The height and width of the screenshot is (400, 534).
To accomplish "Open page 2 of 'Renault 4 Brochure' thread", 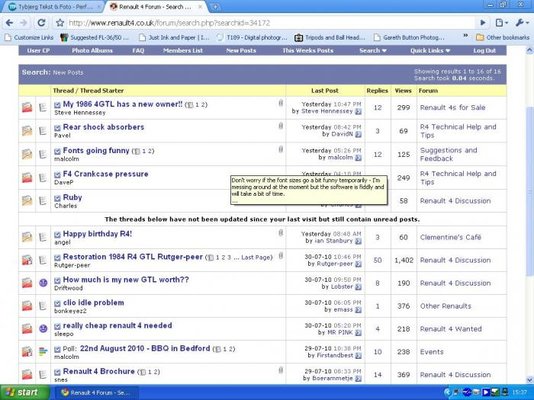I will point(155,372).
